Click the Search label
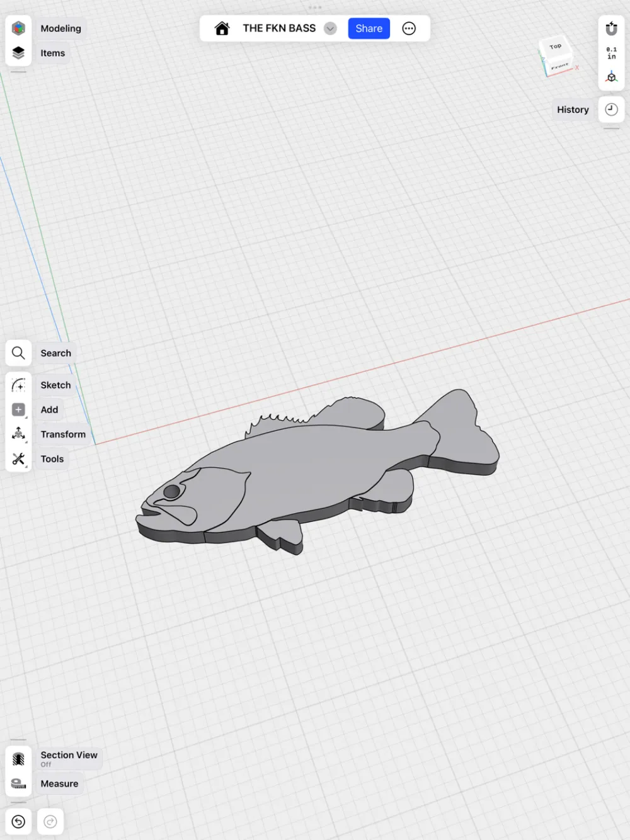 [56, 353]
